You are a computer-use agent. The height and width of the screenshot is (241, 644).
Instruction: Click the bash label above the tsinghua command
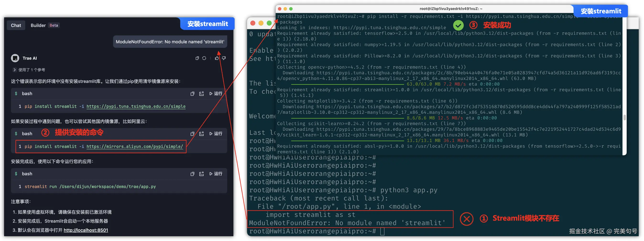coord(27,94)
